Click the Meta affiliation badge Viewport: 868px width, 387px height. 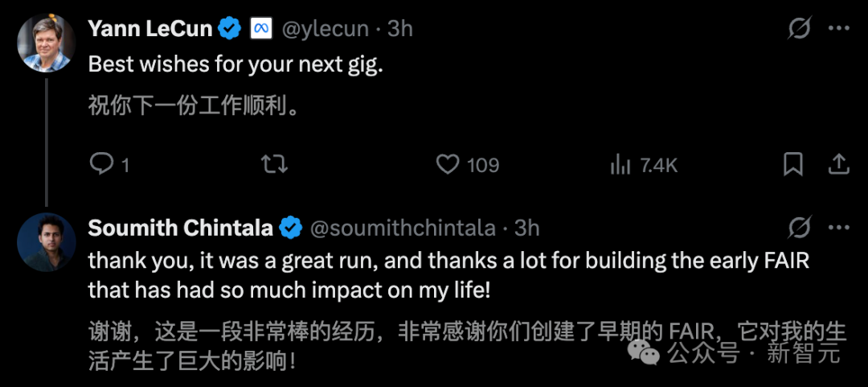click(259, 29)
